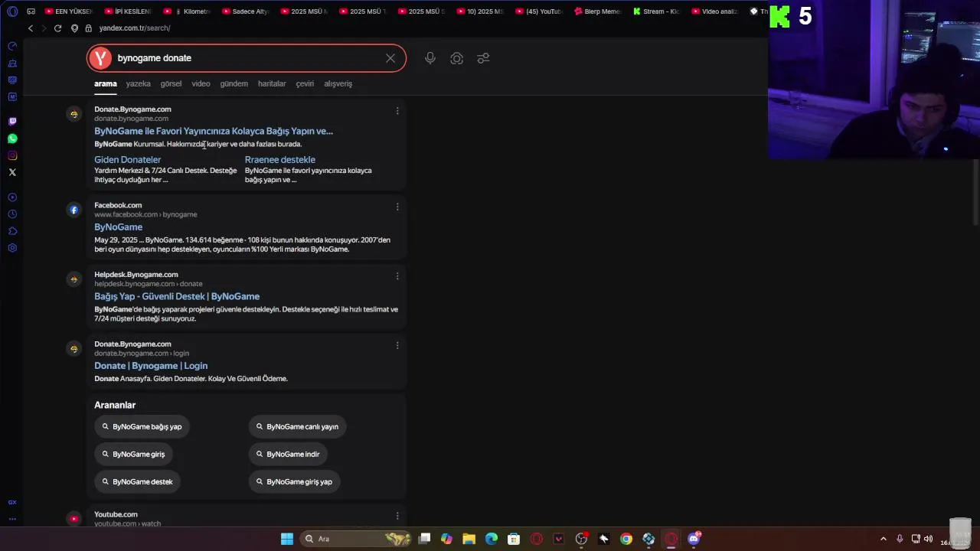Open the Opera GX menu logo
This screenshot has height=551, width=980.
(12, 11)
